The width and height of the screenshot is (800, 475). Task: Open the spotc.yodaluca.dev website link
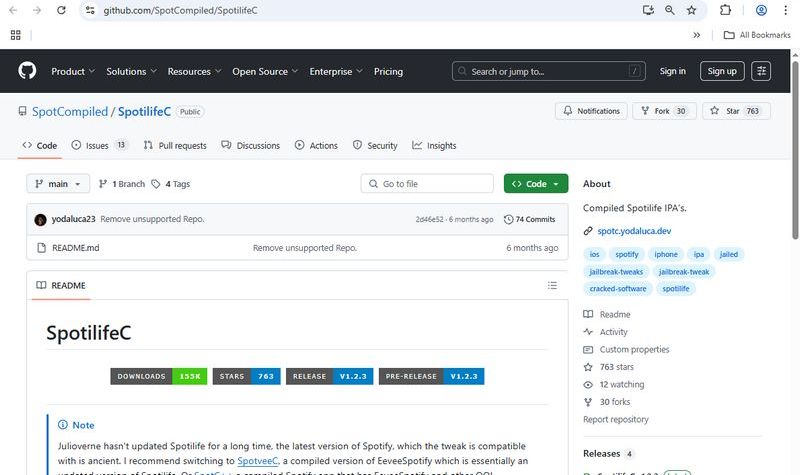634,231
